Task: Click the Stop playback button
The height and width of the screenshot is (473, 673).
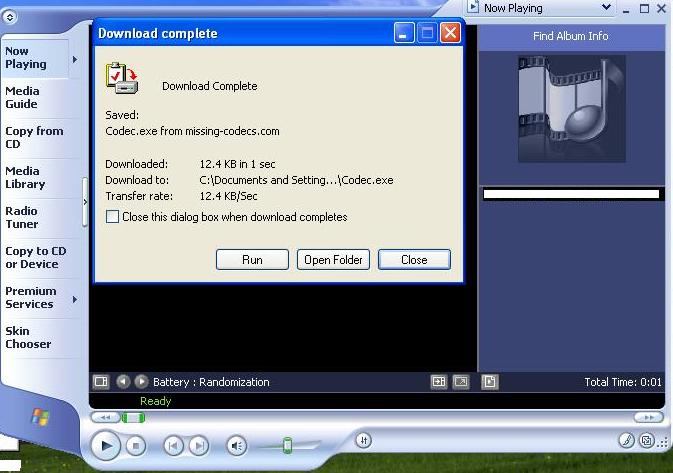Action: pos(136,446)
